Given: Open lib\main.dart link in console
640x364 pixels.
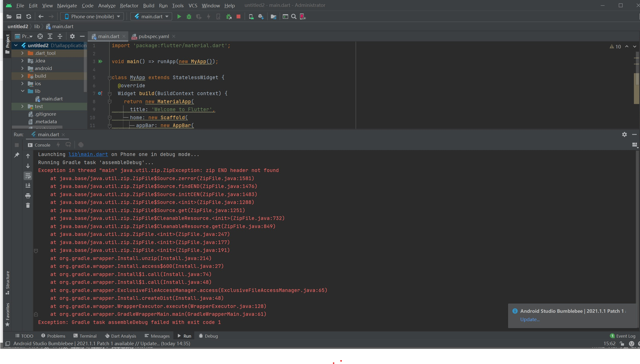Looking at the screenshot, I should [88, 154].
